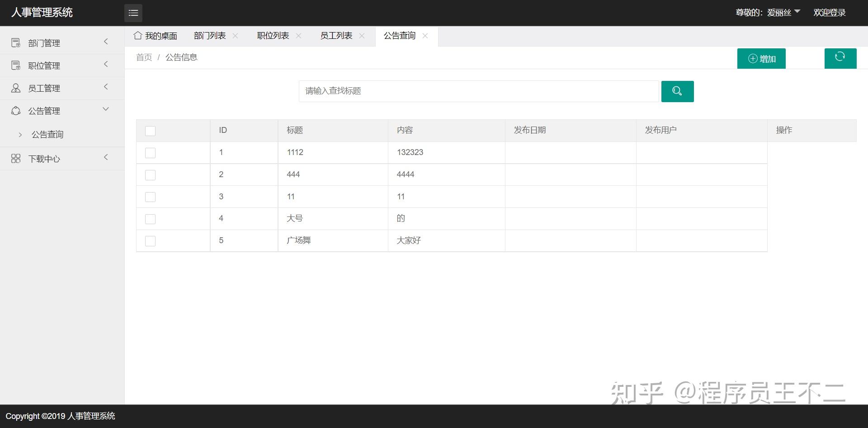Click the 增加 add button
The height and width of the screenshot is (428, 868).
tap(761, 59)
